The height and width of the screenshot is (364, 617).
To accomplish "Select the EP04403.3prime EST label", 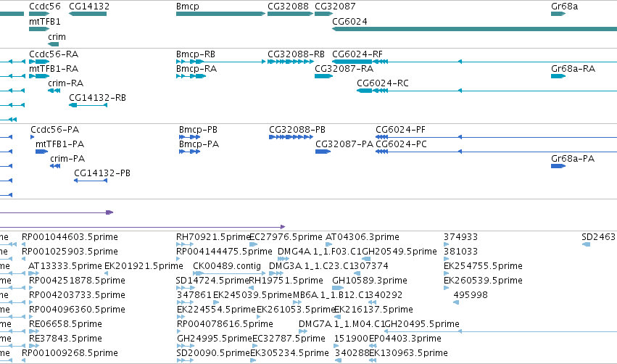I will pyautogui.click(x=405, y=339).
